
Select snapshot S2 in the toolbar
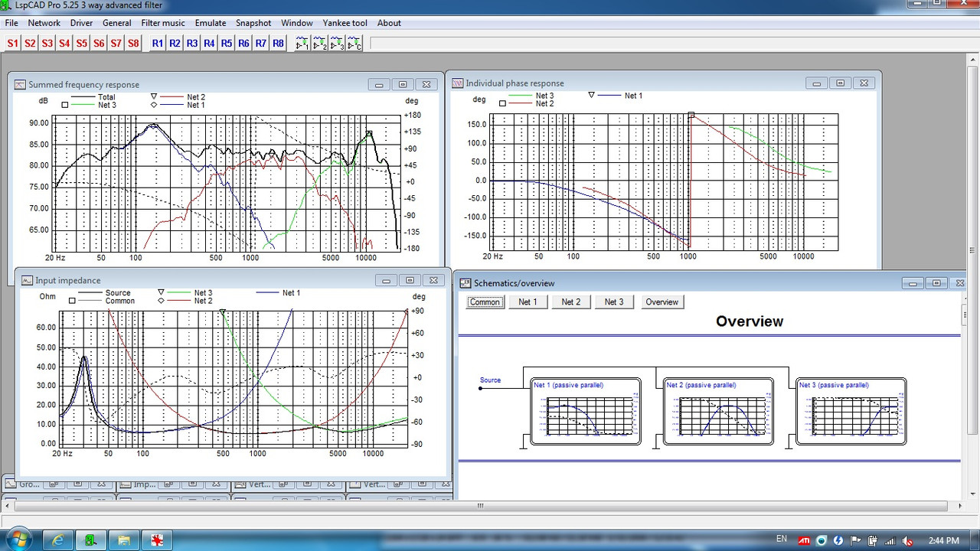click(x=30, y=44)
